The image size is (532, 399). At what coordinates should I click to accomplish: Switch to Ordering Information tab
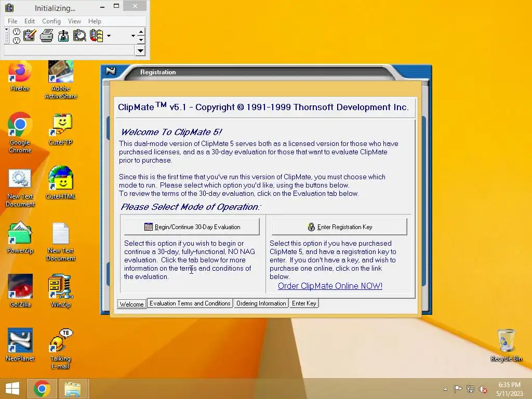pos(261,303)
